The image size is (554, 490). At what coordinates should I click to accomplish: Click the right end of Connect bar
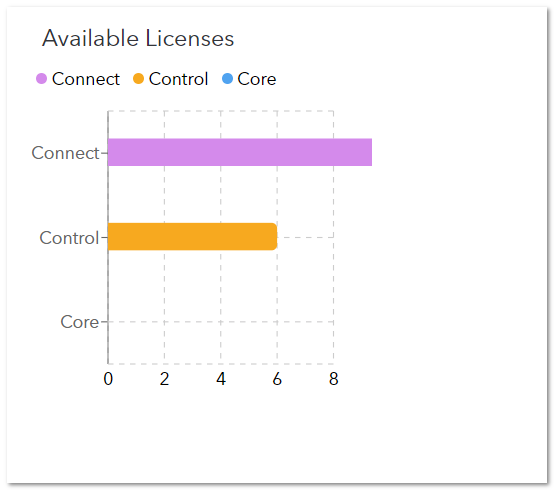coord(368,152)
